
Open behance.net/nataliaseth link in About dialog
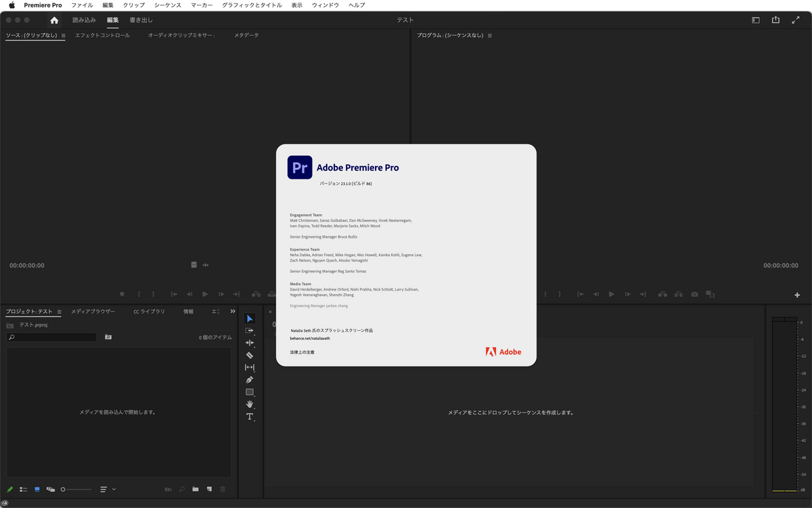tap(309, 337)
